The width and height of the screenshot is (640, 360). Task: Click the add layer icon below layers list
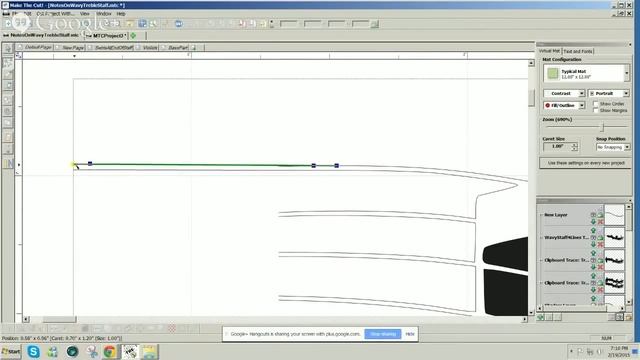coord(541,317)
